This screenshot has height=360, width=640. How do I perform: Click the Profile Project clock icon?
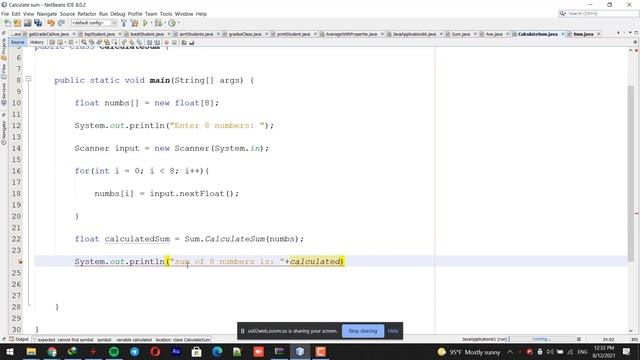(172, 23)
